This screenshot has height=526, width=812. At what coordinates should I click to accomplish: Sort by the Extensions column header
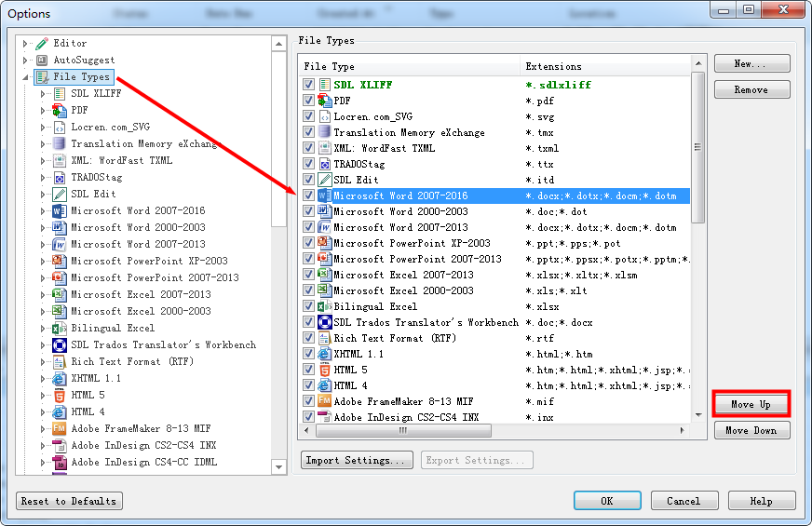[605, 66]
